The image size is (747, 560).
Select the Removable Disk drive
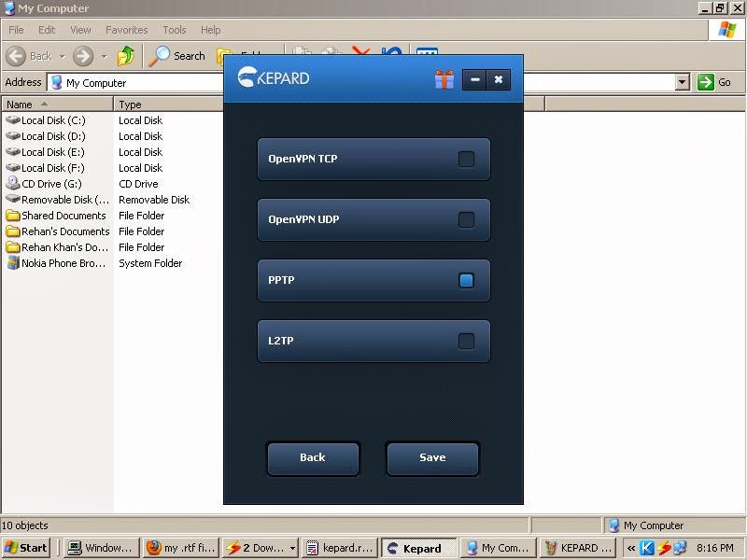tap(58, 200)
